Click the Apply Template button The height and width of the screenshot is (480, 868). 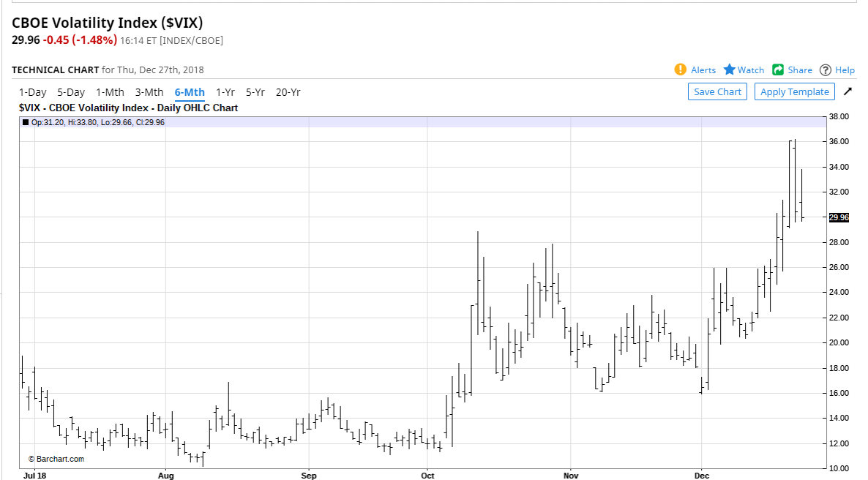pyautogui.click(x=794, y=92)
